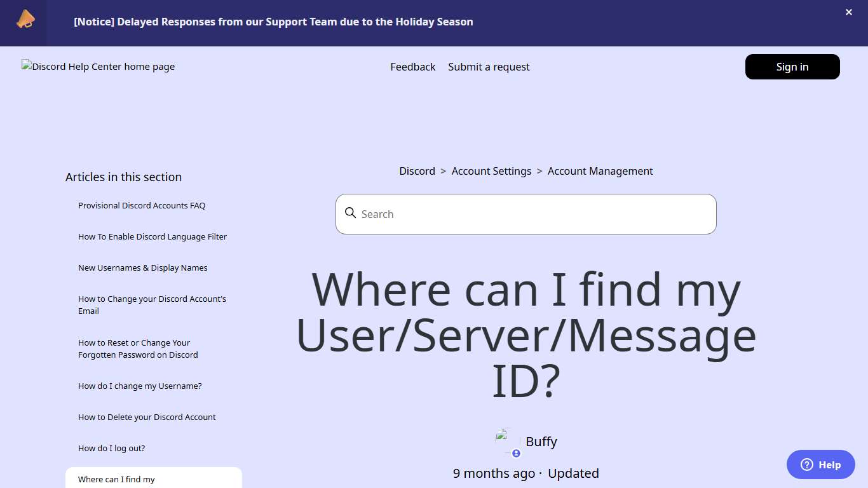Image resolution: width=868 pixels, height=488 pixels.
Task: Click the search magnifier icon
Action: click(351, 213)
